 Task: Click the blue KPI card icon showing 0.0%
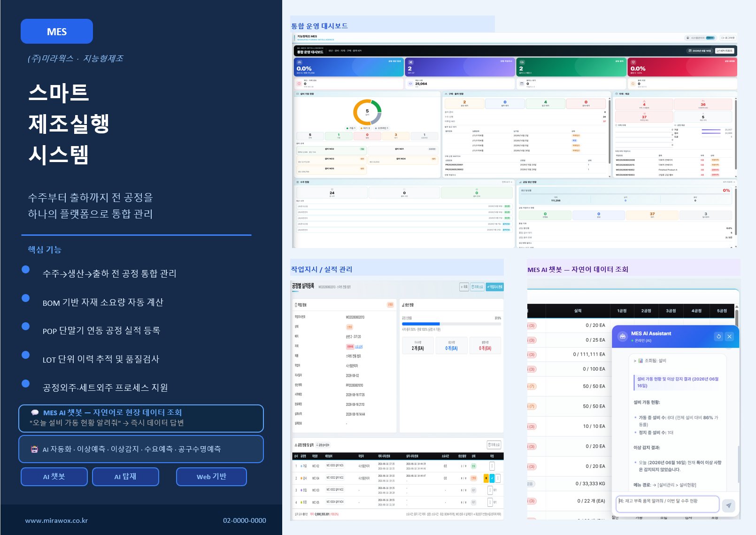tap(300, 62)
